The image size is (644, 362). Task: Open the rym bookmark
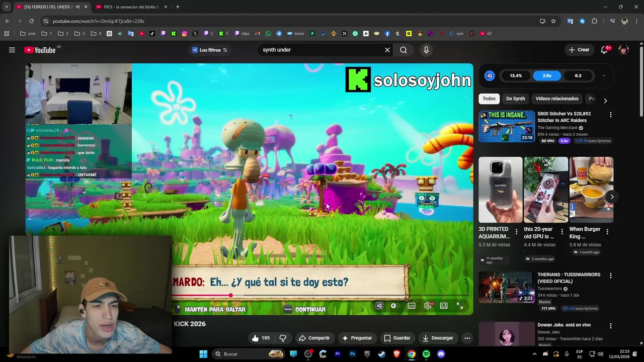456,34
